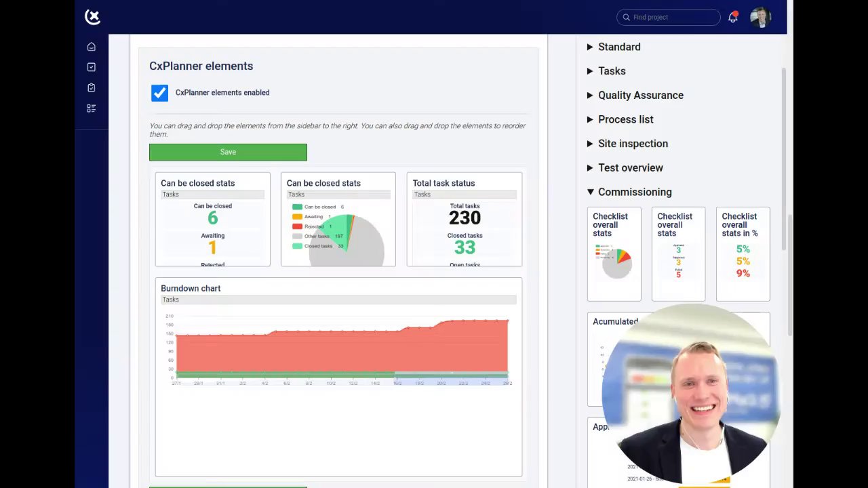This screenshot has height=488, width=868.
Task: Click the 'Other tasks' legend entry
Action: 318,237
